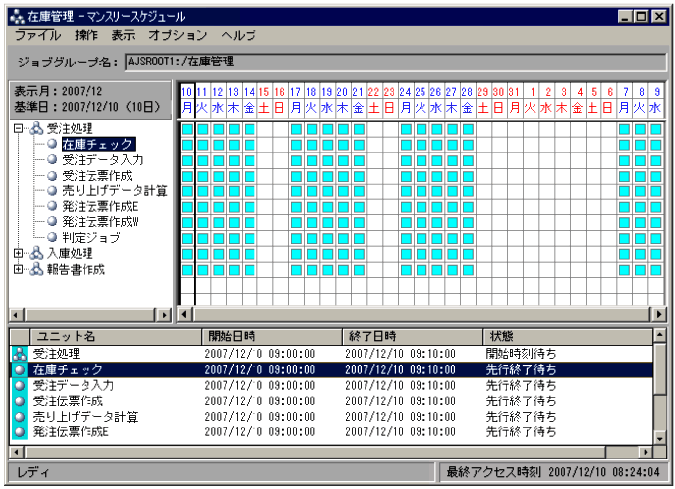Click the 最終アクセス時刻 status bar entry
The image size is (675, 489).
click(553, 472)
